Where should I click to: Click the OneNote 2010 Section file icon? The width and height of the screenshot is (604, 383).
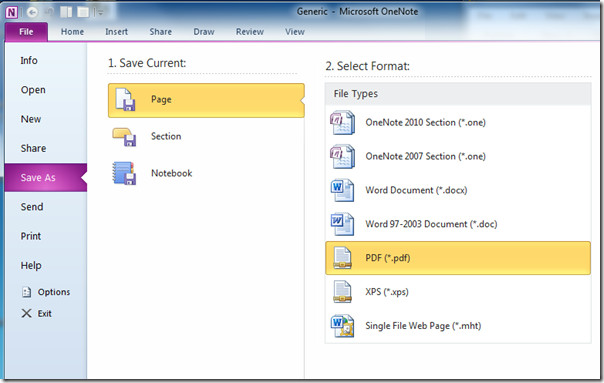(x=342, y=123)
